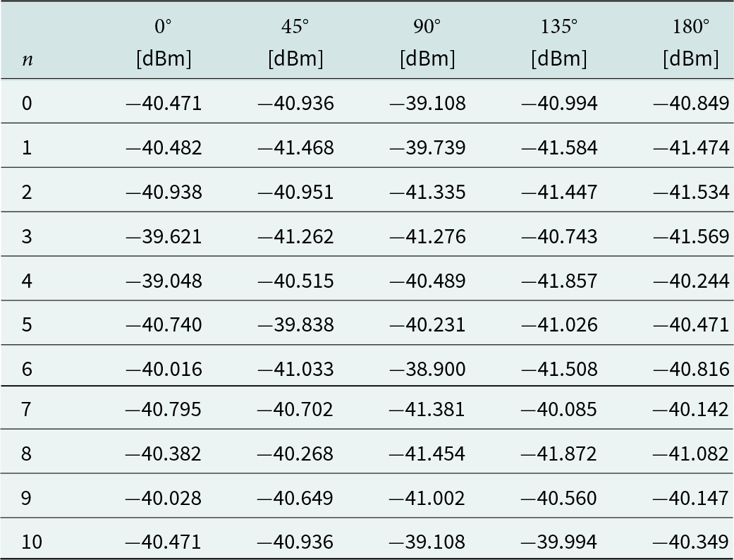
Task: Click cell −40.147 in row 9
Action: (691, 497)
